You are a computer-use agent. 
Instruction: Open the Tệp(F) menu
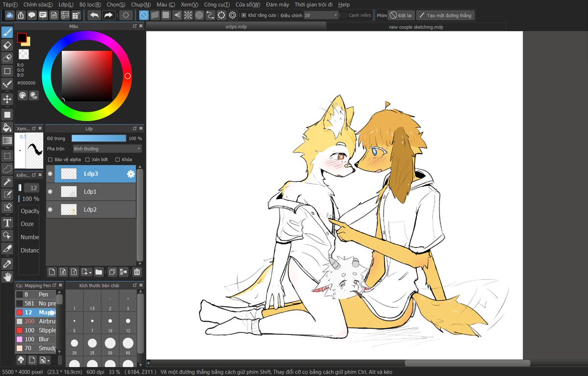tap(10, 4)
